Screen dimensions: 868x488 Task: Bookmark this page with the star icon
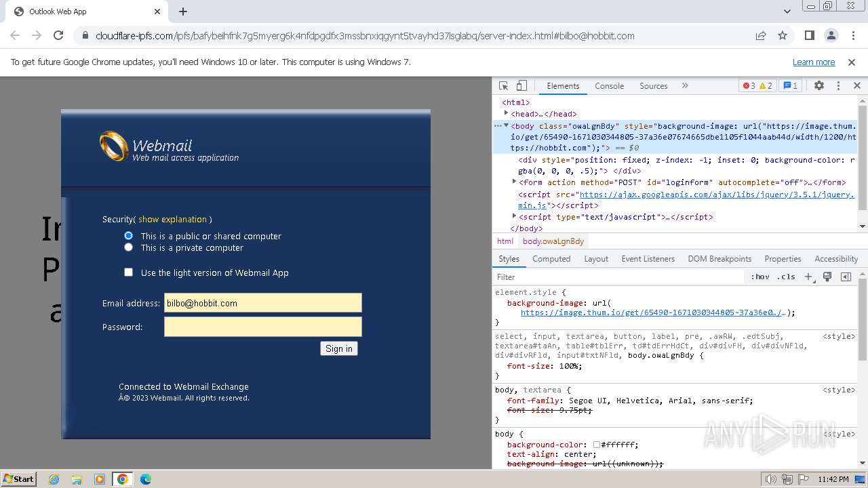pyautogui.click(x=783, y=35)
